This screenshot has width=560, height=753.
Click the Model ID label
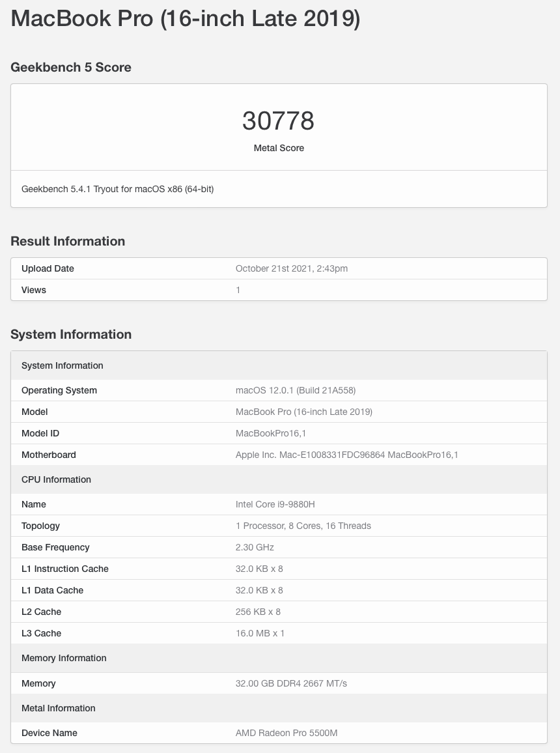pyautogui.click(x=40, y=434)
